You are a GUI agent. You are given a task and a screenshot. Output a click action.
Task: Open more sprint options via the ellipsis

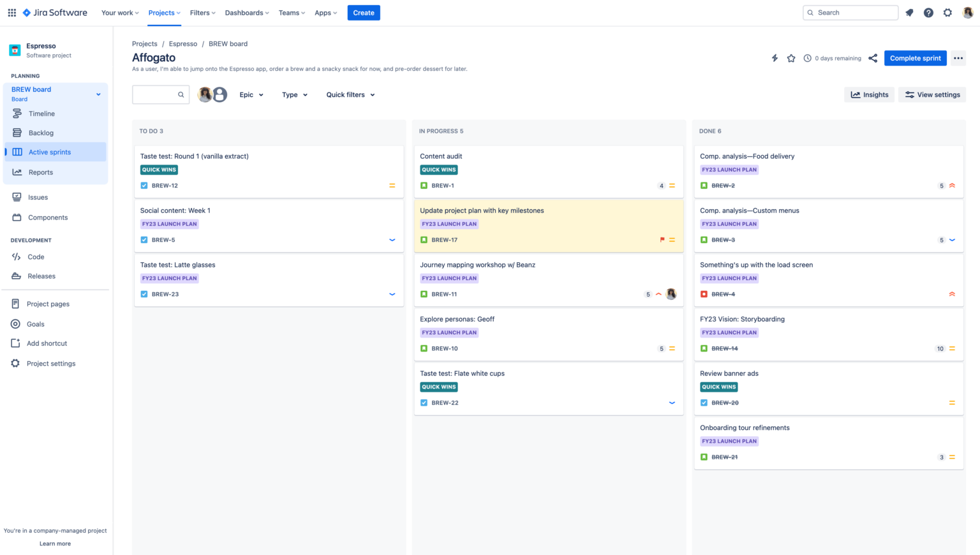tap(958, 58)
